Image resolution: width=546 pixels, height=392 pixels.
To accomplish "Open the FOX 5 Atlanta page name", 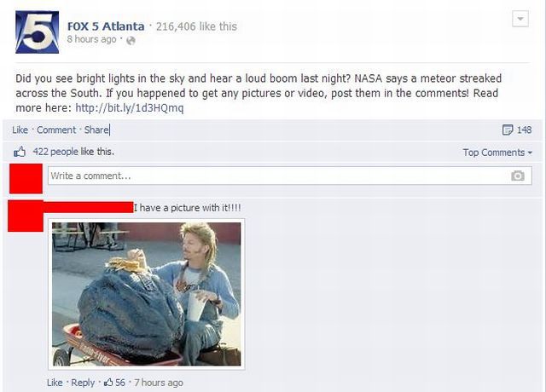I will [x=106, y=26].
